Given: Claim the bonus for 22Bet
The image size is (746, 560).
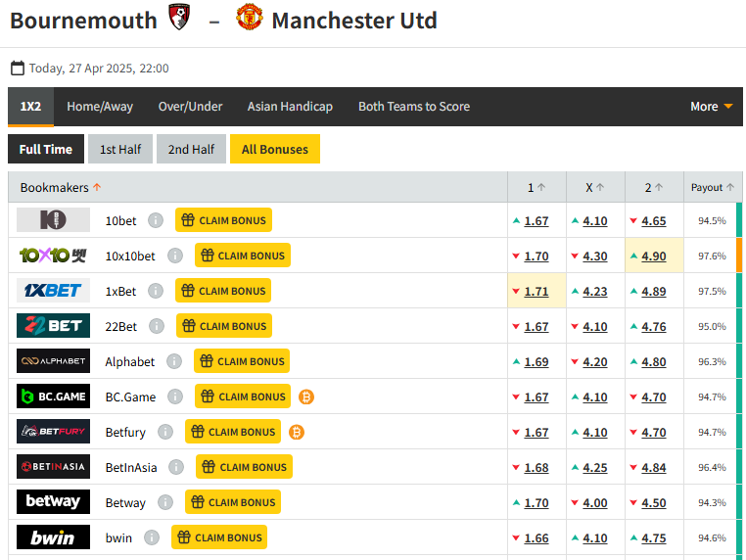Looking at the screenshot, I should [224, 326].
